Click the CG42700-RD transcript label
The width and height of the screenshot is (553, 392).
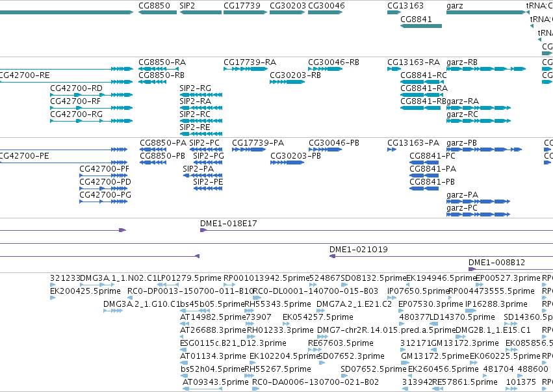(x=76, y=88)
